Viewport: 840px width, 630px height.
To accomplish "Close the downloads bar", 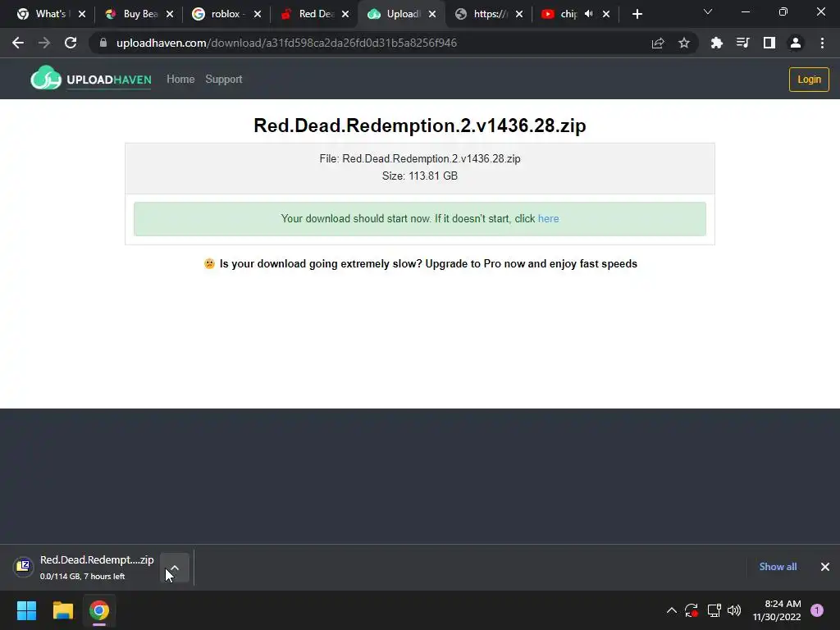I will pos(825,567).
